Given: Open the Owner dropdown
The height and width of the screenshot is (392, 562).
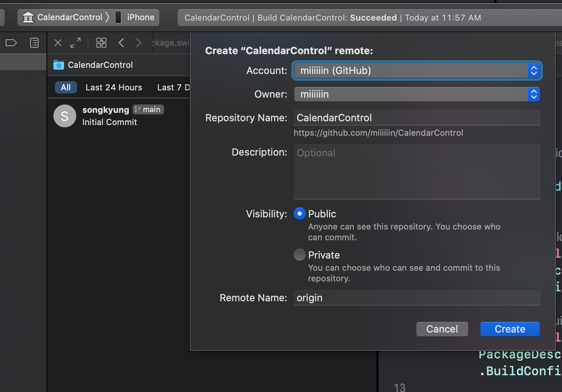Looking at the screenshot, I should (417, 94).
